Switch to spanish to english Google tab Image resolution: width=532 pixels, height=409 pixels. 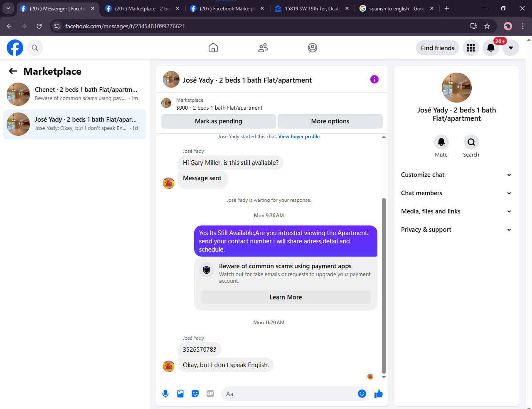[397, 8]
